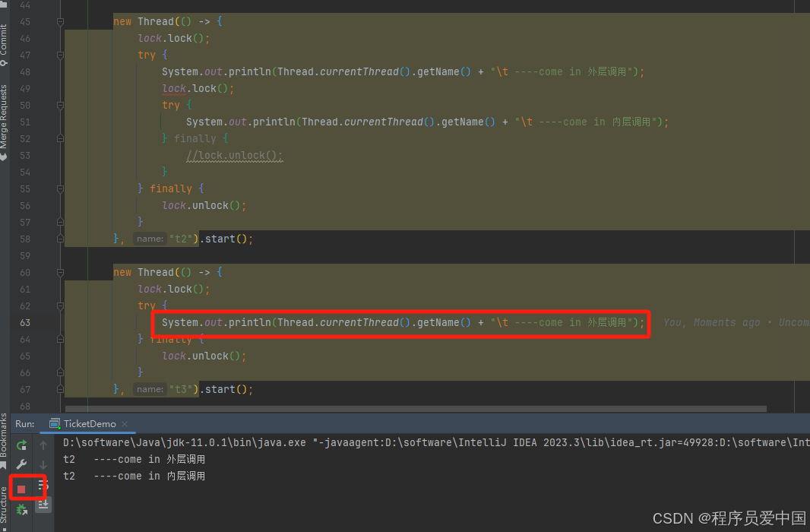Open the Merge Requests tool window tab

click(4, 122)
